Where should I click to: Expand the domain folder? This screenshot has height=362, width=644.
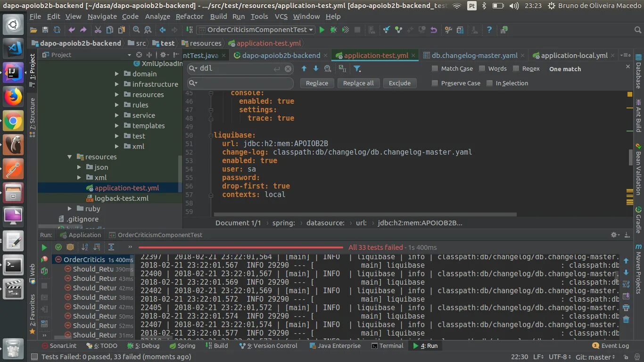(117, 74)
